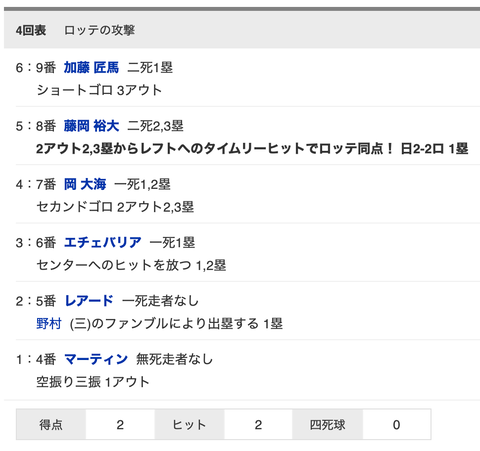Open player link 加藤 匠馬
The image size is (480, 451).
coord(91,68)
